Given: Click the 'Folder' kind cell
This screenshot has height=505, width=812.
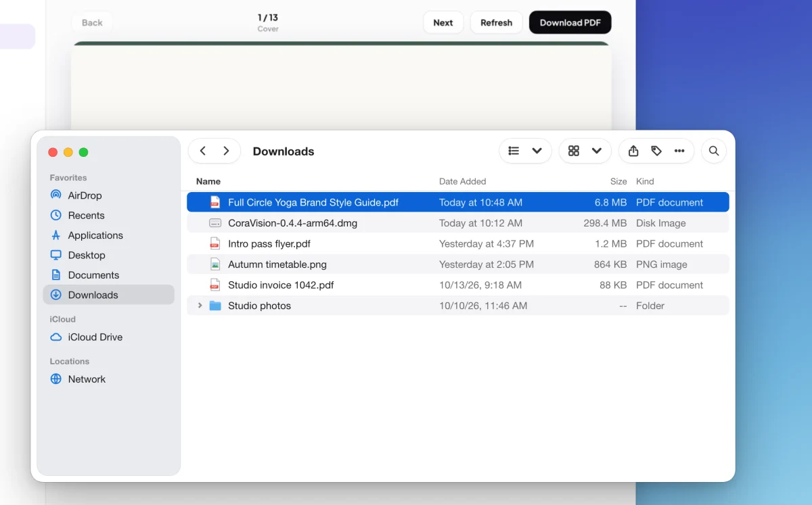Looking at the screenshot, I should click(650, 306).
